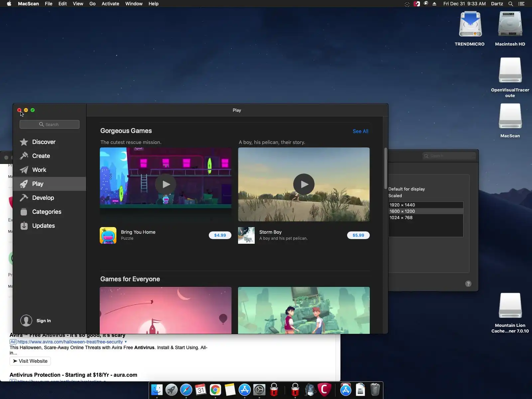
Task: Click Sign In in the App Store sidebar
Action: [x=44, y=321]
